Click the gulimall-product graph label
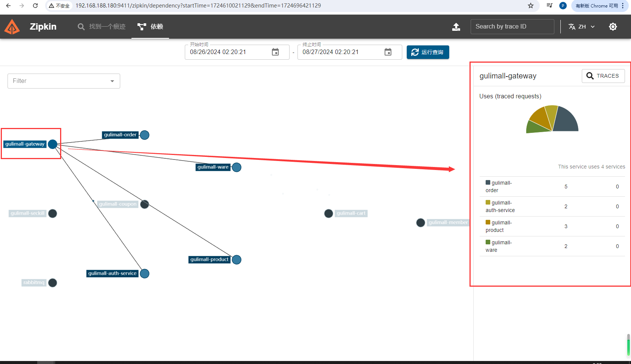Image resolution: width=631 pixels, height=364 pixels. (209, 259)
